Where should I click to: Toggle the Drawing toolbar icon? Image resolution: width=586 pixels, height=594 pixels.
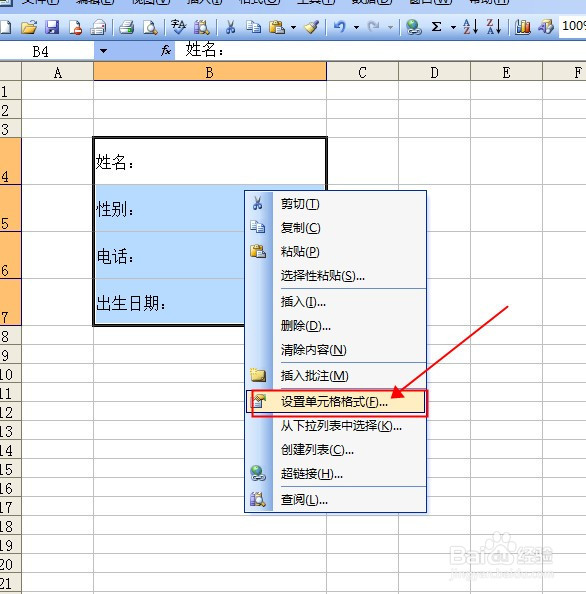pos(546,27)
